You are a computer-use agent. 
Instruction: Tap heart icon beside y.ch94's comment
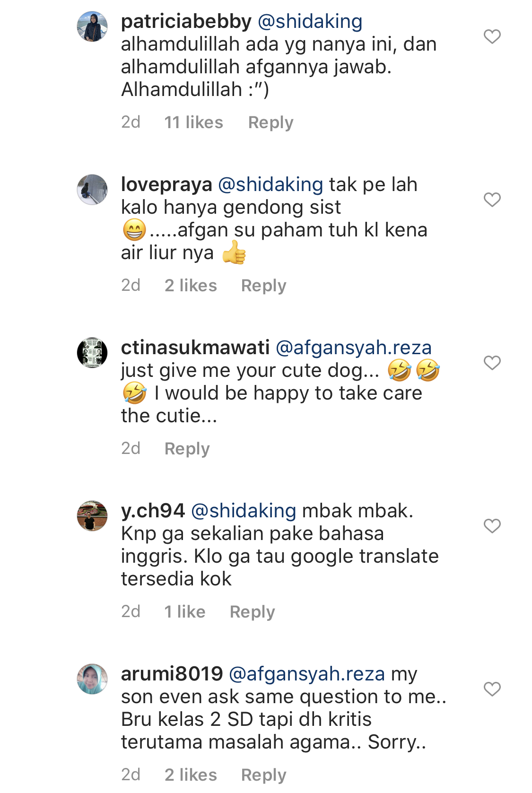click(492, 526)
